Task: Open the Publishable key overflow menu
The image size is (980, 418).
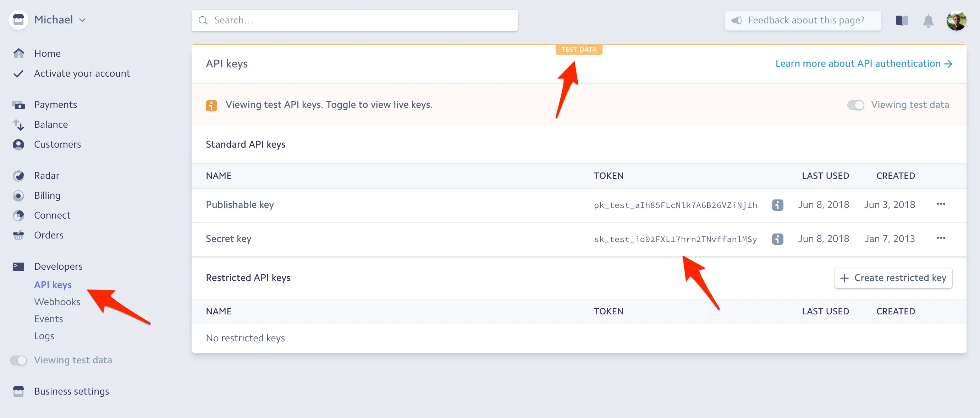Action: point(941,204)
